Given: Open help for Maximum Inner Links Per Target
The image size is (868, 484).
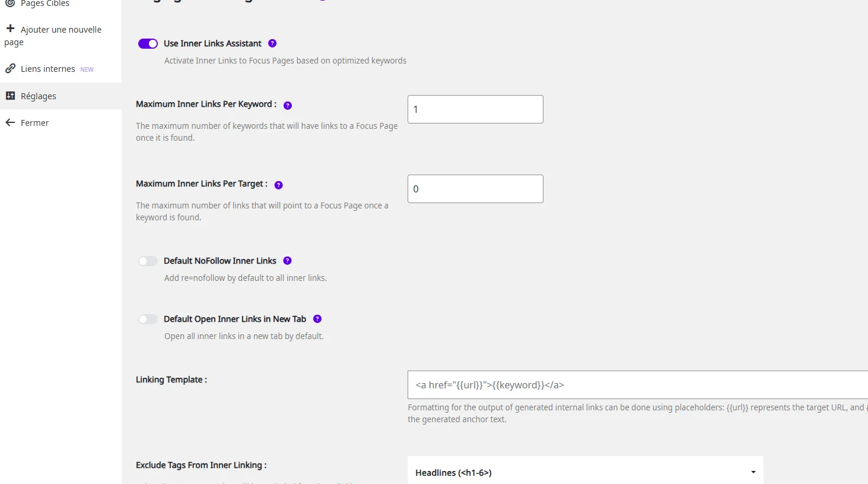Looking at the screenshot, I should (279, 185).
